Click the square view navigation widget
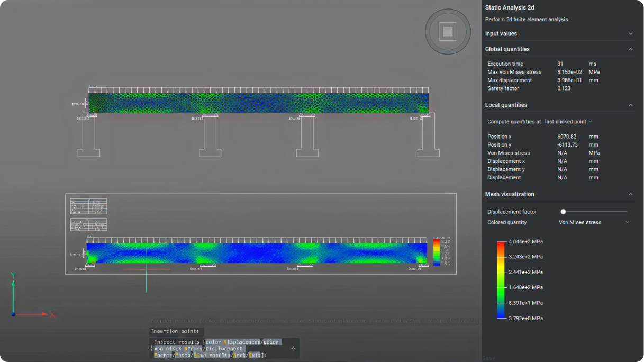The height and width of the screenshot is (362, 644). click(448, 31)
